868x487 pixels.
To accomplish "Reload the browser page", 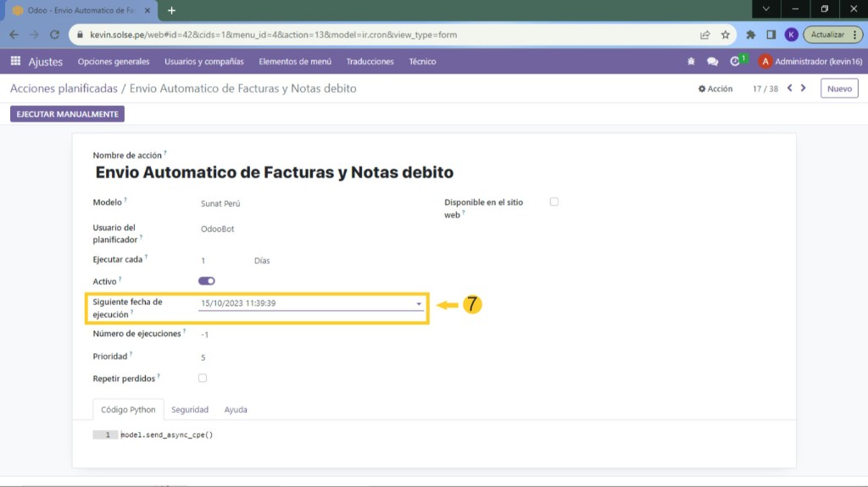I will [x=55, y=35].
